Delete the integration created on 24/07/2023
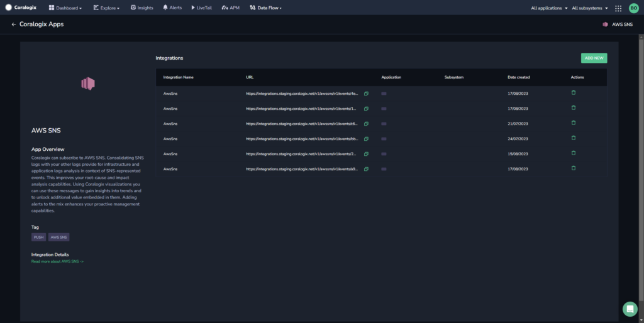This screenshot has height=323, width=644. click(574, 138)
